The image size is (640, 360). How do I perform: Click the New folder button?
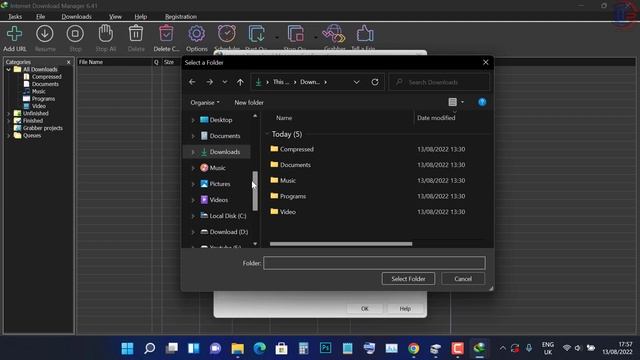click(249, 102)
